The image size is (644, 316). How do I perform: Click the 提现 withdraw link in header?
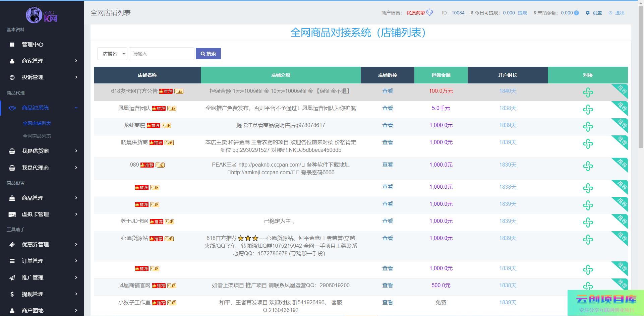[522, 13]
